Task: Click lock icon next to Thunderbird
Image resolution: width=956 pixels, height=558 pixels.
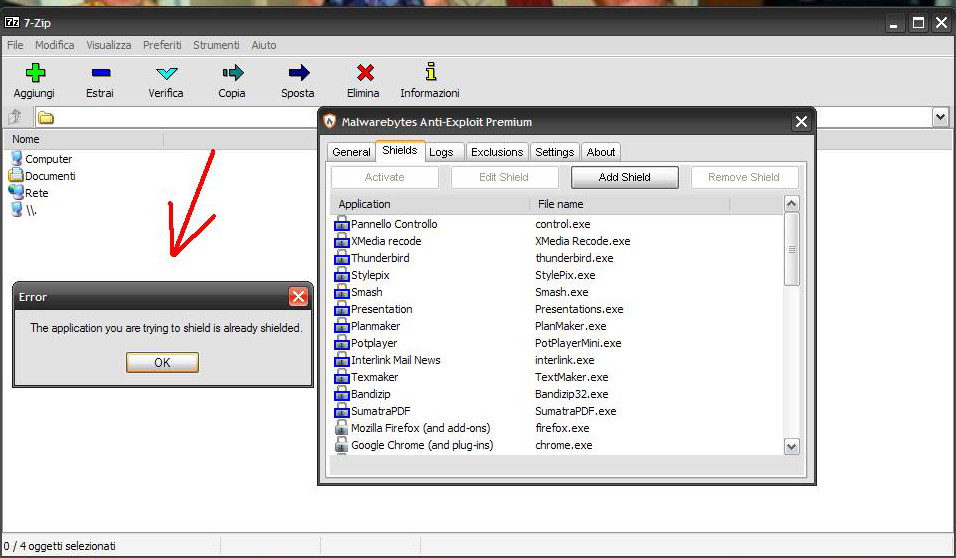Action: (341, 258)
